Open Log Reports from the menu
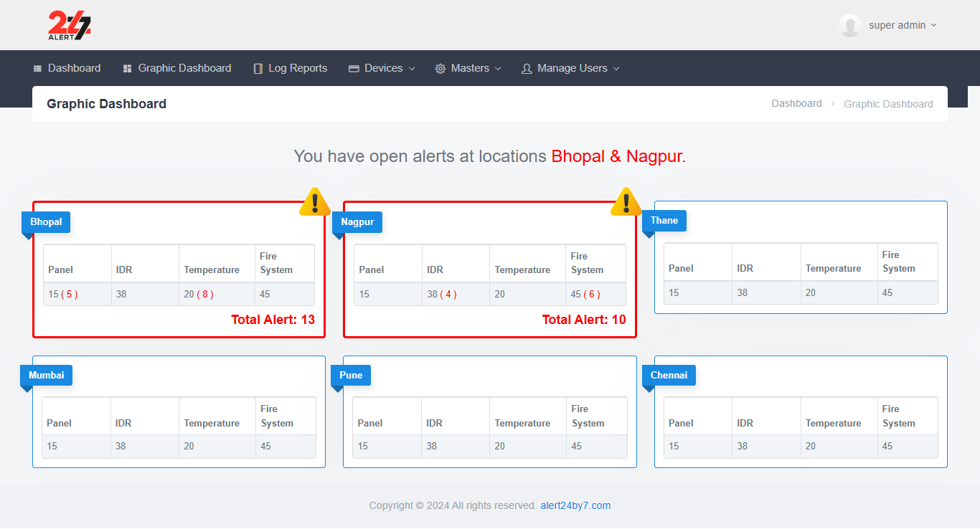Image resolution: width=980 pixels, height=529 pixels. pos(298,68)
